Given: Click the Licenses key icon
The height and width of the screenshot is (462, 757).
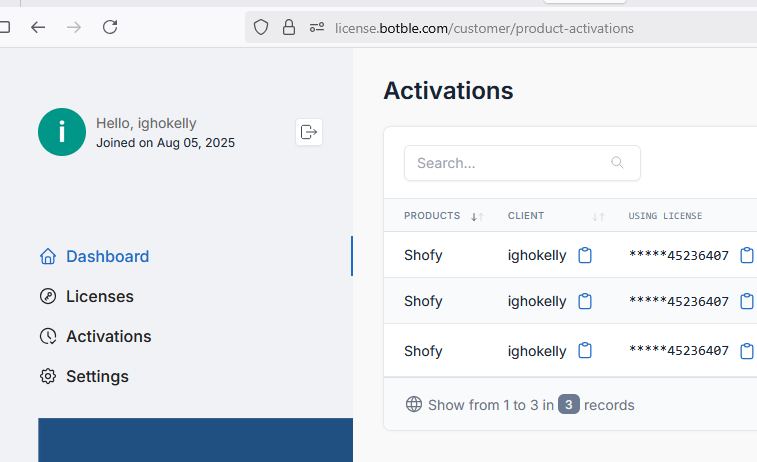Looking at the screenshot, I should [x=48, y=296].
